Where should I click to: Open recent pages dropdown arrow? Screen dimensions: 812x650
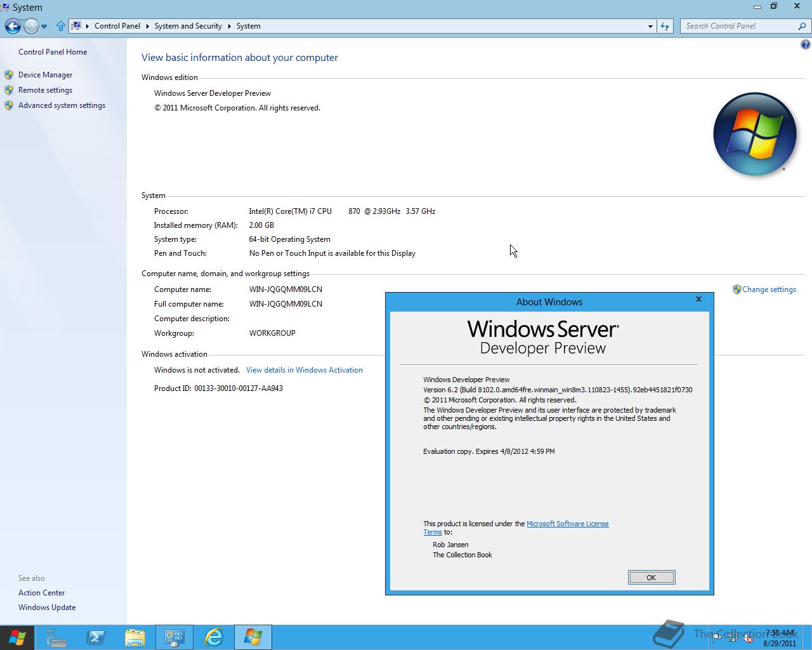coord(44,27)
